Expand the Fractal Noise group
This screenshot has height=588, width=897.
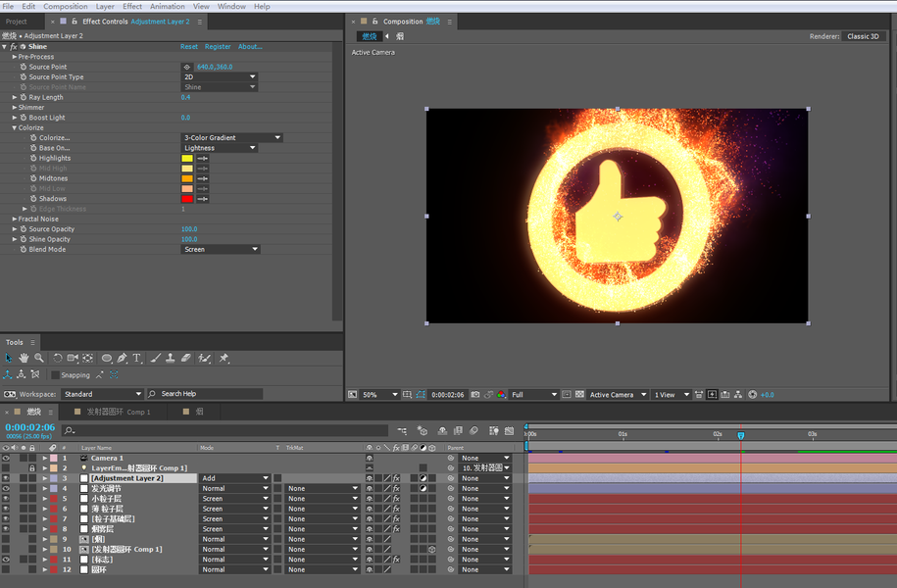point(15,220)
